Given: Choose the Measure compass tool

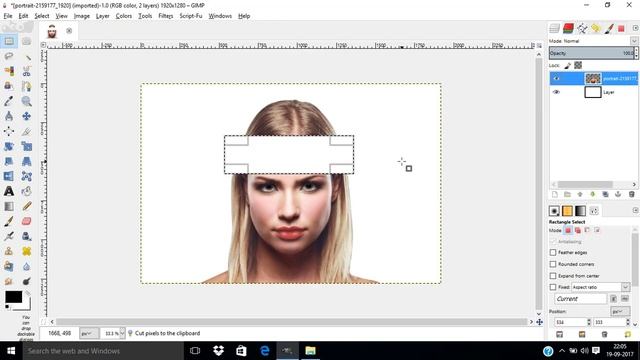Looking at the screenshot, I should 9,116.
